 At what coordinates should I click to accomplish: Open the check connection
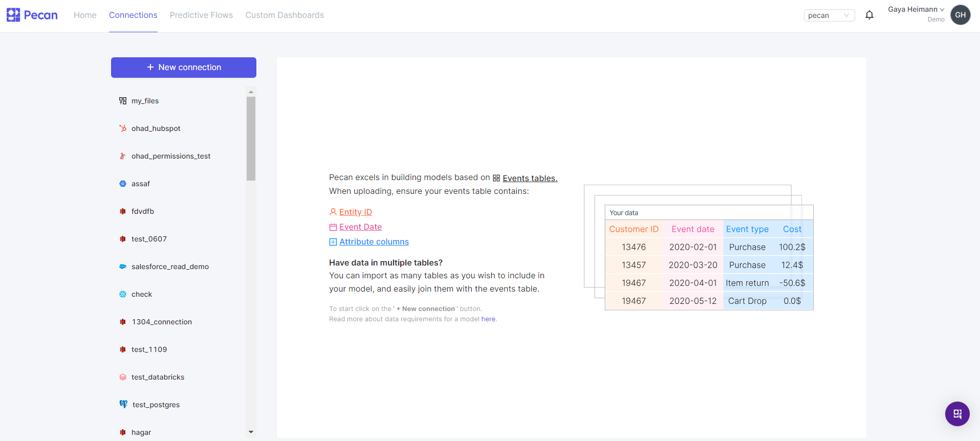tap(142, 294)
